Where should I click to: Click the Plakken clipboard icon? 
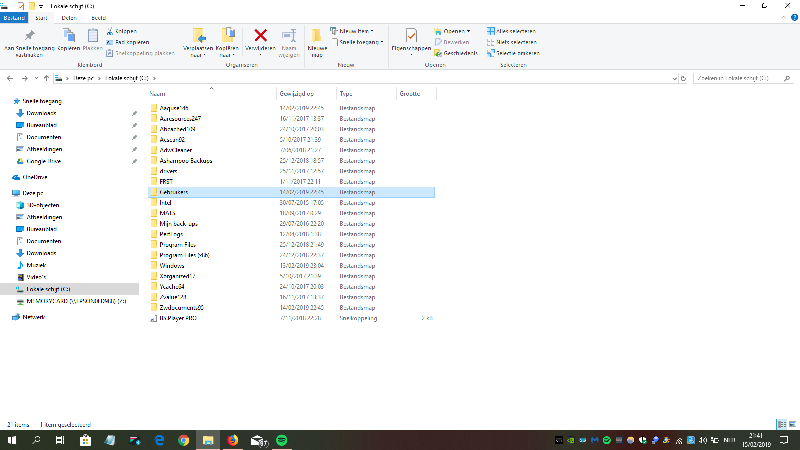[92, 38]
